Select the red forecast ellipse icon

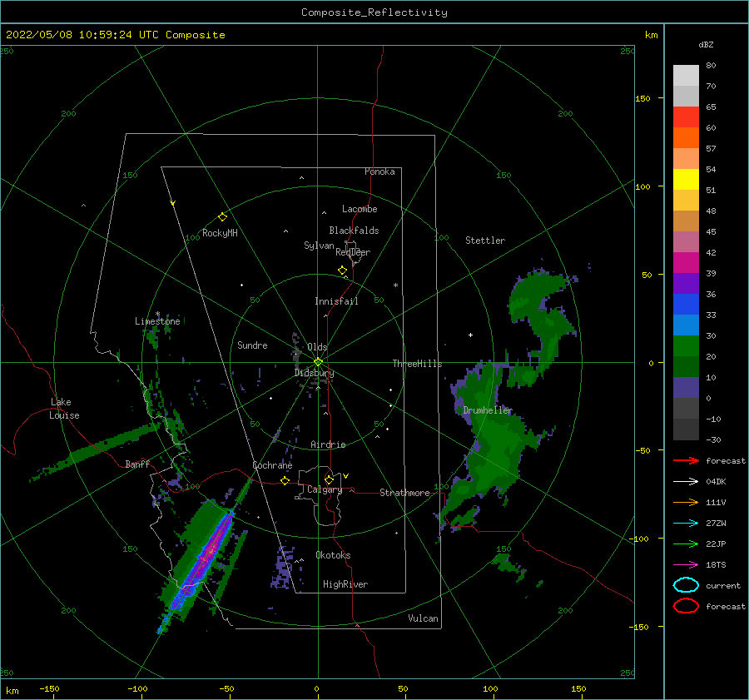click(x=686, y=606)
